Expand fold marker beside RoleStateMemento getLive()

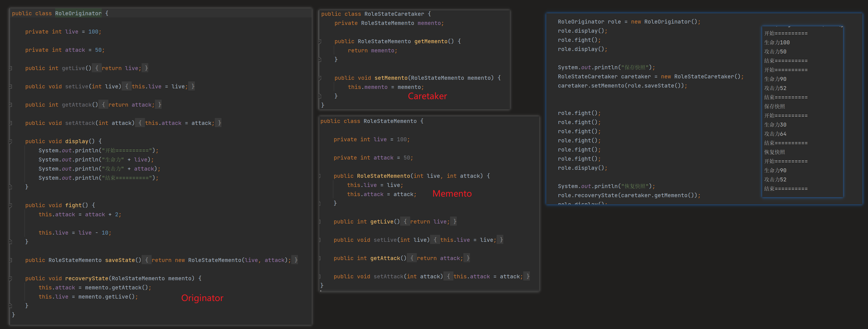coord(320,222)
